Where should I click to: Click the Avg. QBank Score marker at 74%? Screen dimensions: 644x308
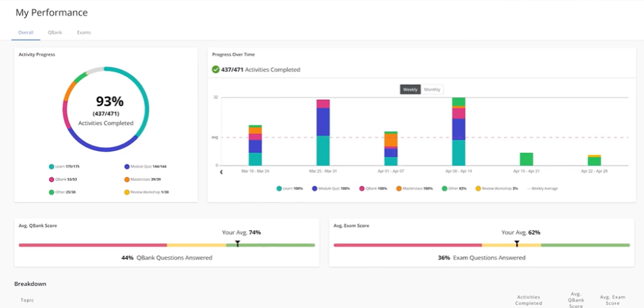click(x=238, y=243)
